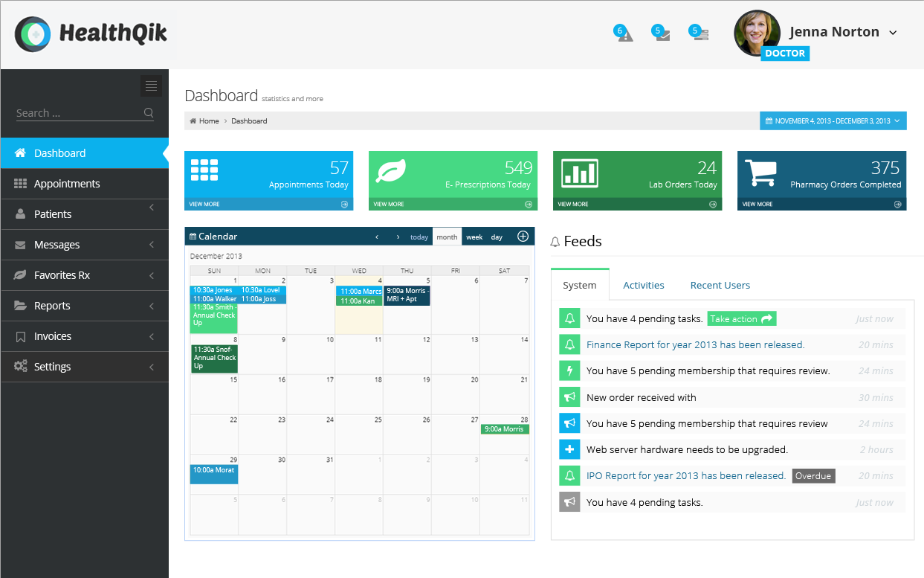Click the shopping cart icon on Pharmacy Orders card
Image resolution: width=924 pixels, height=578 pixels.
760,173
